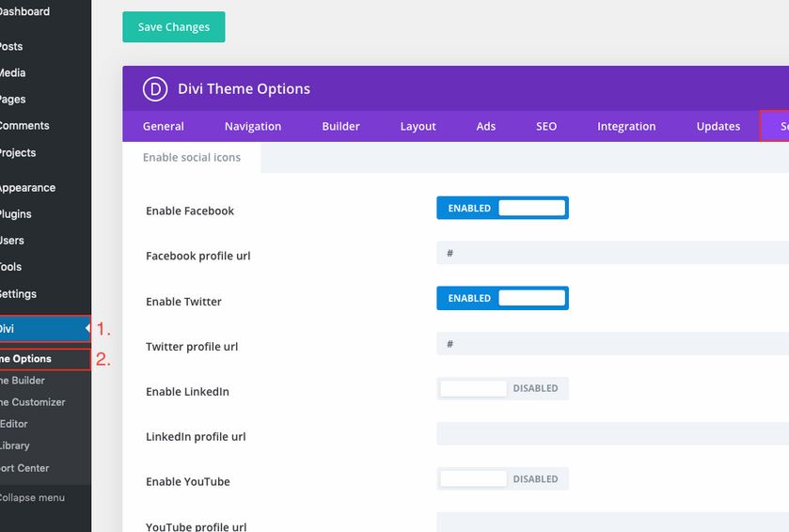
Task: Click the Twitter profile url field
Action: click(612, 343)
